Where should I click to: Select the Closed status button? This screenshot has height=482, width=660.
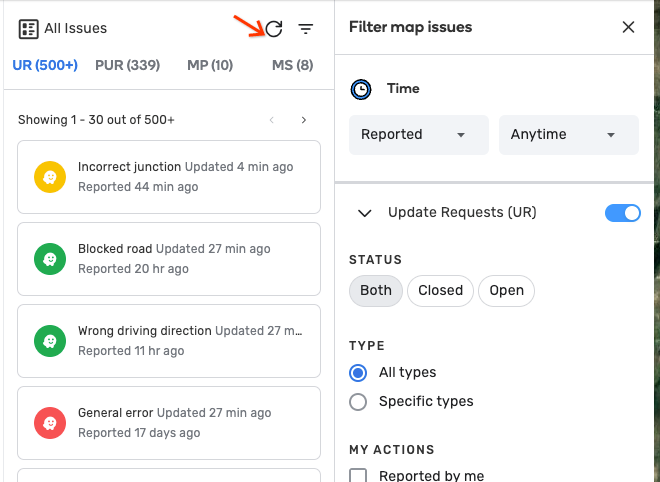(440, 291)
